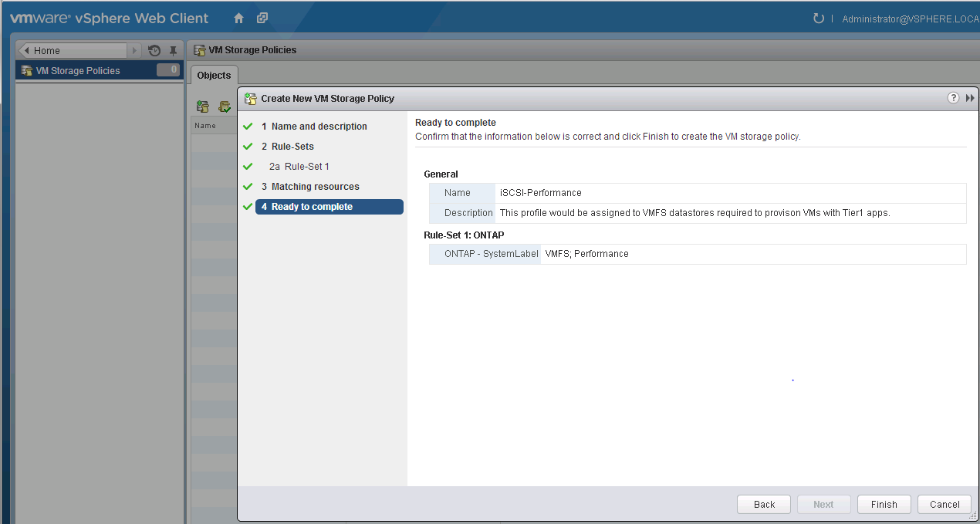Viewport: 980px width, 524px height.
Task: Pin the navigator panel
Action: point(174,50)
